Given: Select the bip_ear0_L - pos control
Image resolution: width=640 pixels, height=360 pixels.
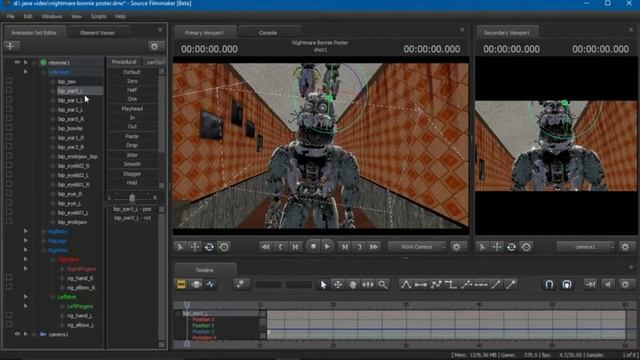Looking at the screenshot, I should [132, 209].
